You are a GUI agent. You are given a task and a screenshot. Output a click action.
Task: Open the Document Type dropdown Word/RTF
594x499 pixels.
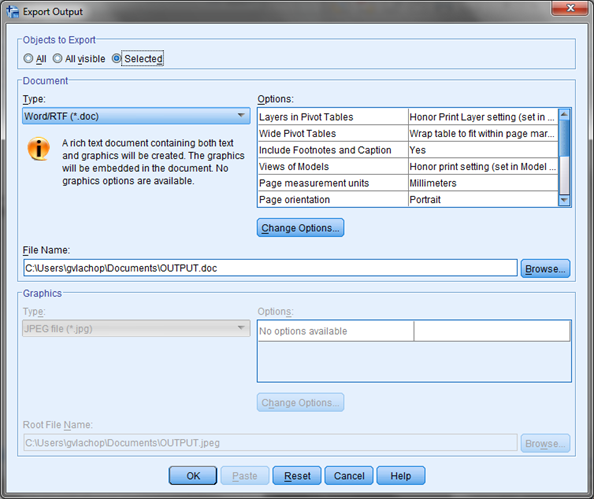(x=136, y=116)
